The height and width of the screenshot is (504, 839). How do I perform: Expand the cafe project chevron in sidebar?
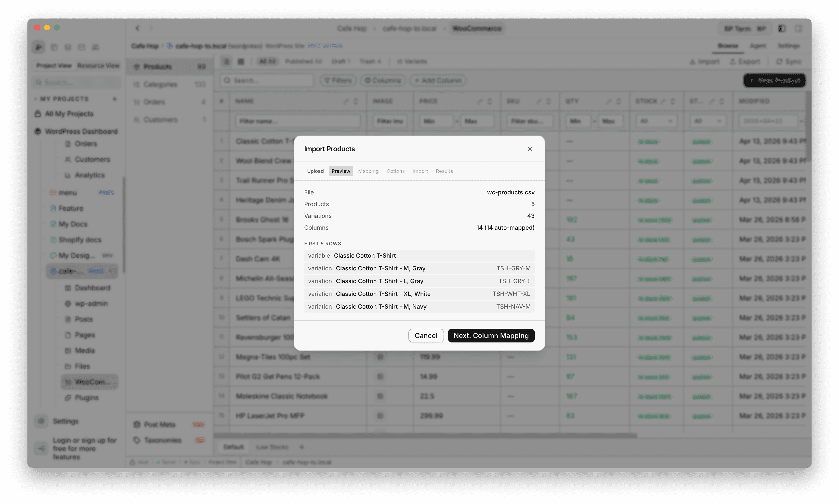point(111,271)
